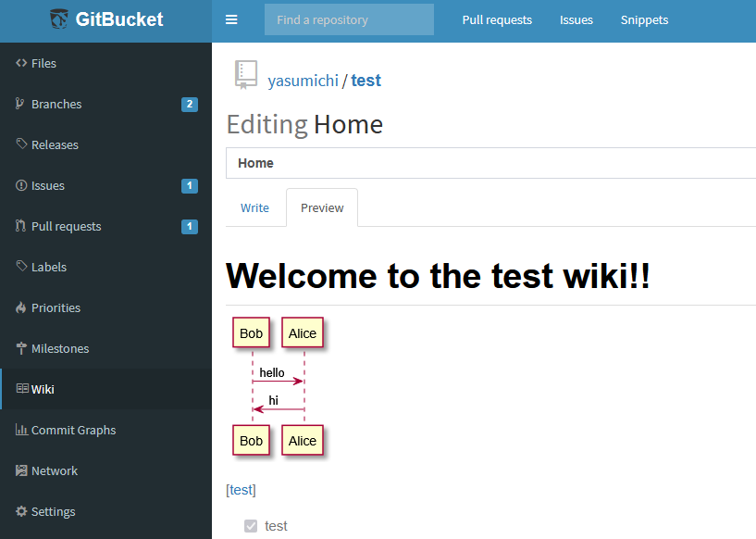
Task: Open the yasumichi user link
Action: coord(304,81)
